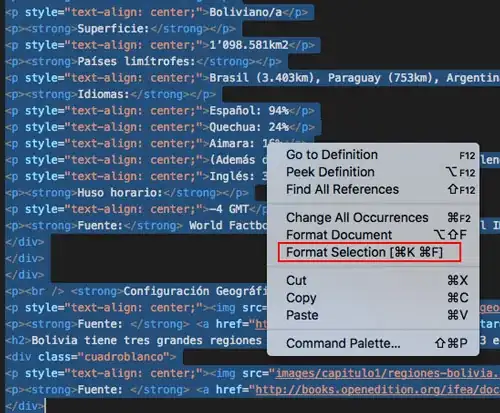Click the value 1'098.581km2
Screen dimensions: 500x413
[249, 45]
